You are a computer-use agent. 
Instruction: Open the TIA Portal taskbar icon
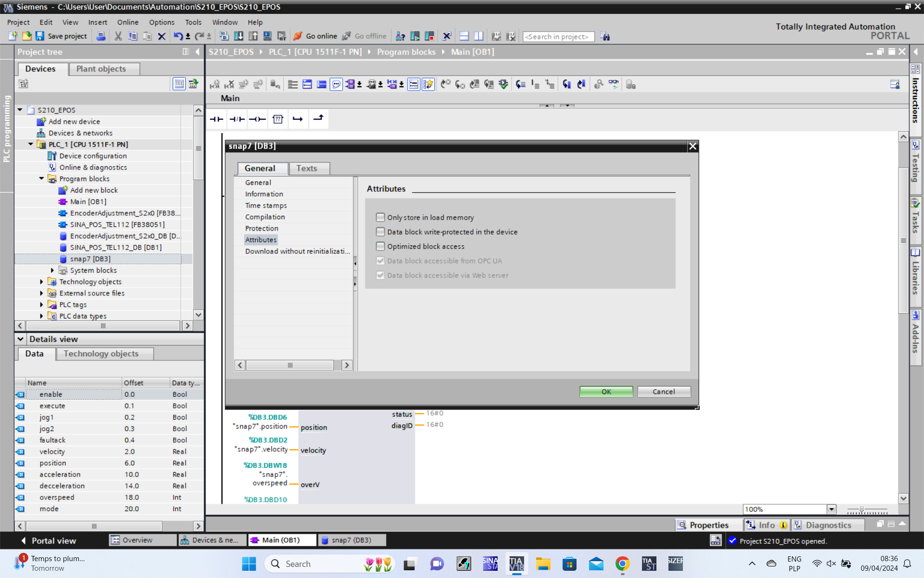click(x=516, y=564)
